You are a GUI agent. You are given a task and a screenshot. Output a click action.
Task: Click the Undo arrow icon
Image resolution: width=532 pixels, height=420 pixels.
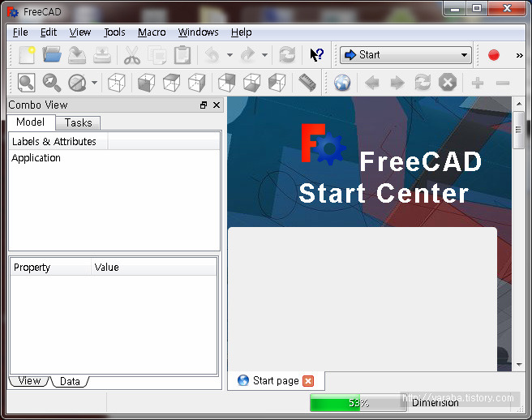(x=212, y=55)
